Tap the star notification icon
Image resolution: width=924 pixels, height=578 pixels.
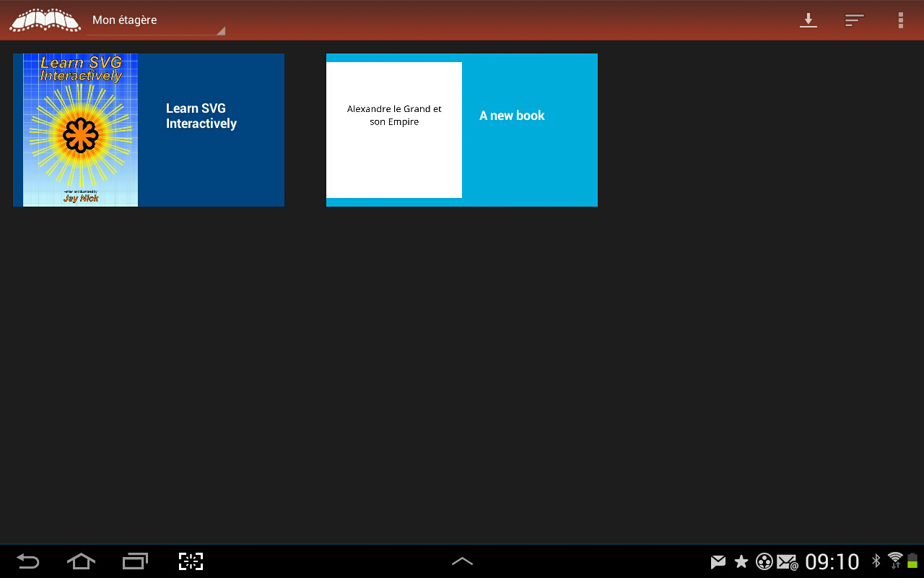click(741, 562)
